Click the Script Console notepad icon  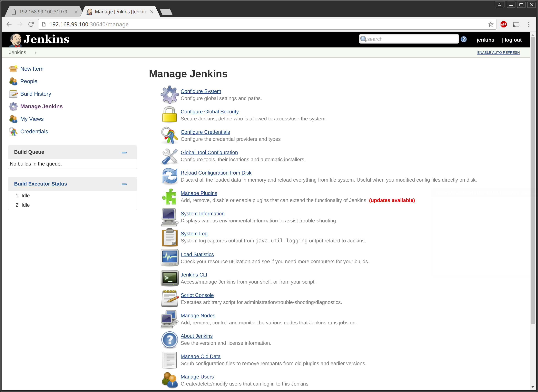(169, 298)
